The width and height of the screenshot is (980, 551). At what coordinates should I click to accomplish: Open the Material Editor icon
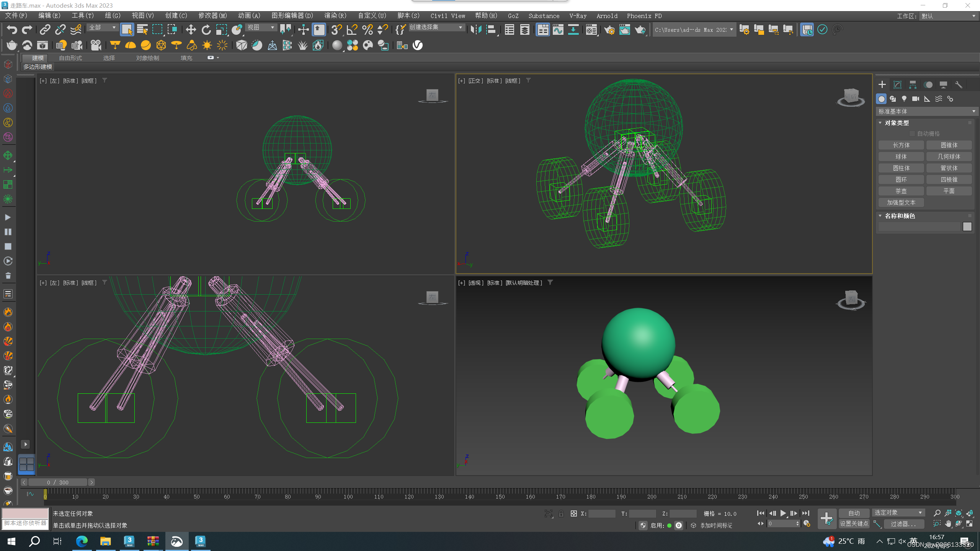(x=591, y=29)
